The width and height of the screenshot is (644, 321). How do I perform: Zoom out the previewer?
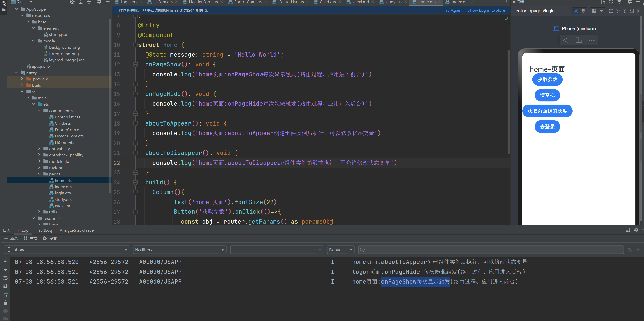618,11
